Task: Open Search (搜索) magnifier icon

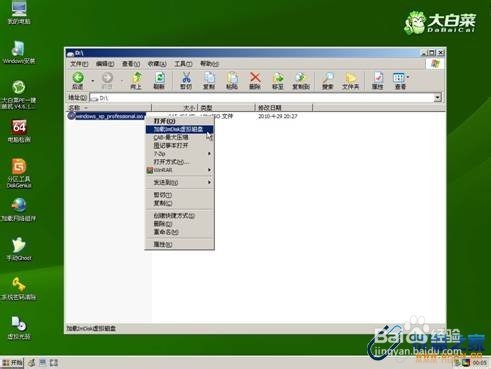Action: (x=328, y=81)
